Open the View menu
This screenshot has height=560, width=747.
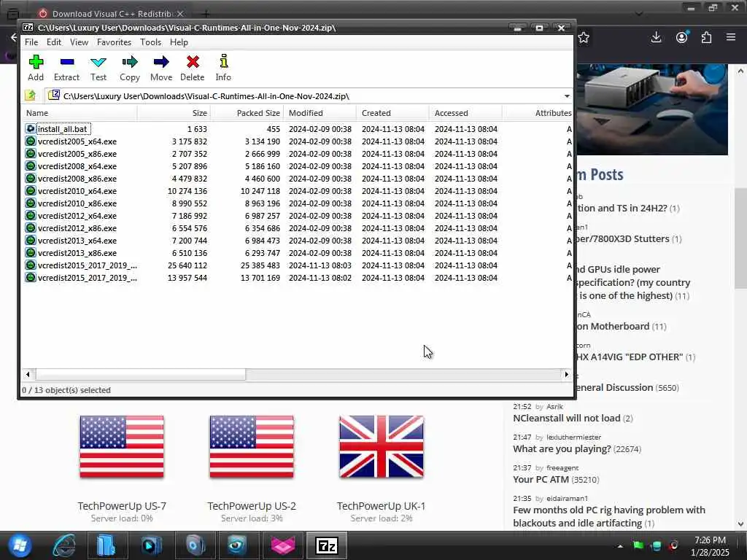(x=79, y=42)
